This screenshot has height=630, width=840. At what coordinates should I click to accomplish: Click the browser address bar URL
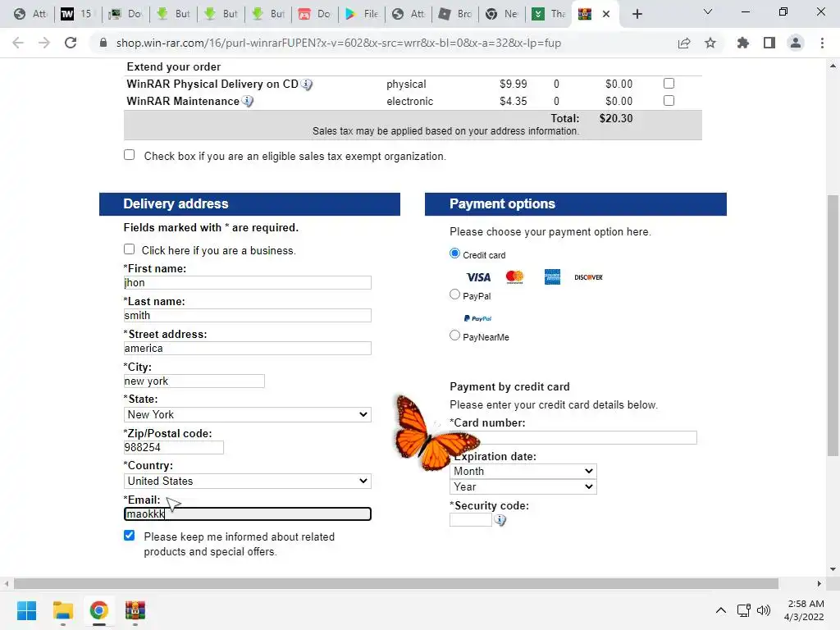[339, 43]
